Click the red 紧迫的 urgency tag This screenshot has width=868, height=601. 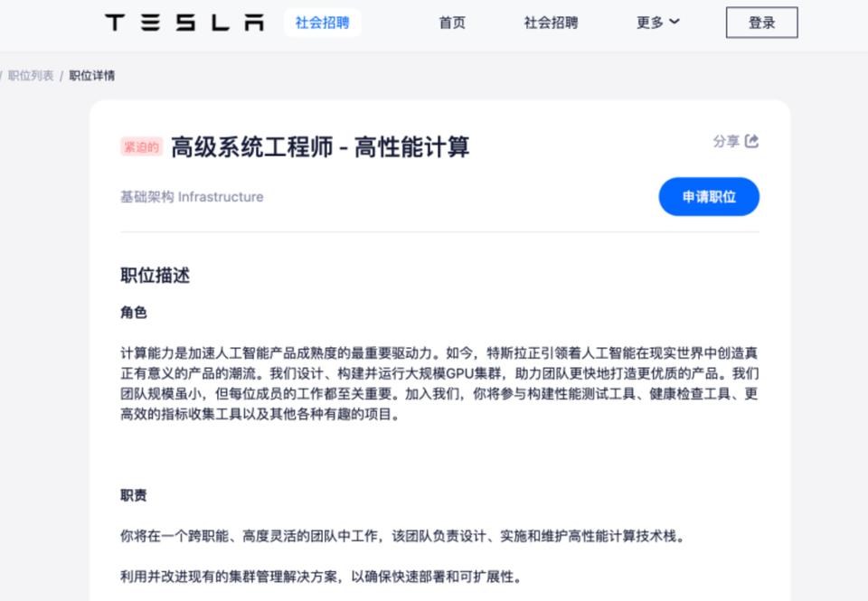(x=141, y=146)
